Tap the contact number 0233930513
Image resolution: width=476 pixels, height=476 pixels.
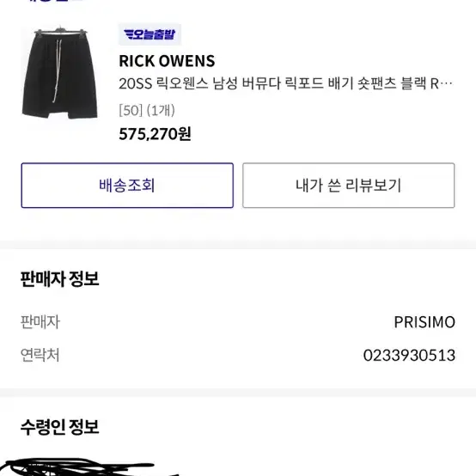pyautogui.click(x=409, y=355)
